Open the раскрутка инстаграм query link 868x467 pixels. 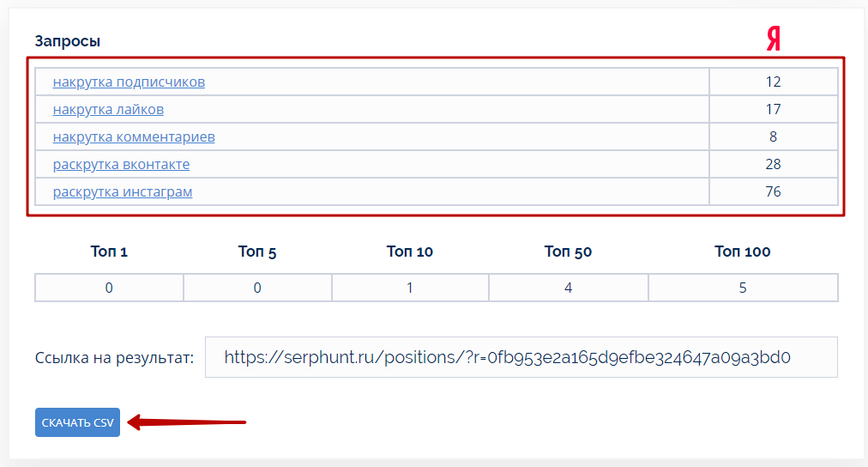[x=123, y=191]
